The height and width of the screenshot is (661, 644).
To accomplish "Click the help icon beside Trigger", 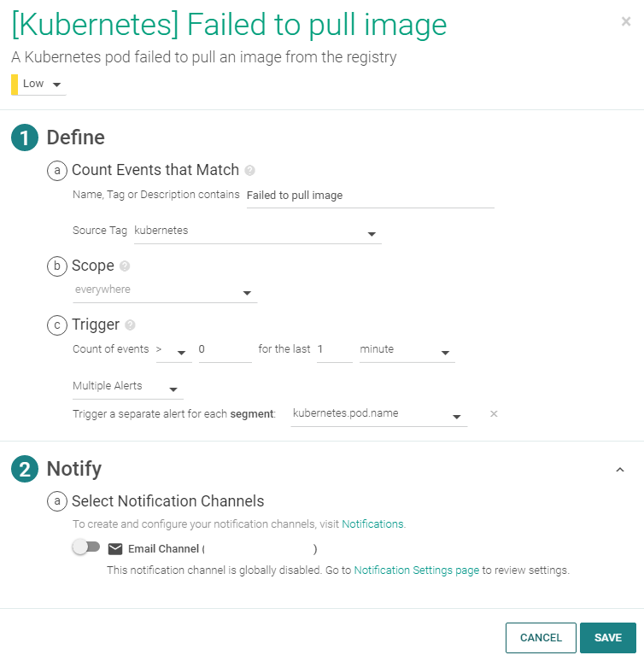I will tap(130, 325).
